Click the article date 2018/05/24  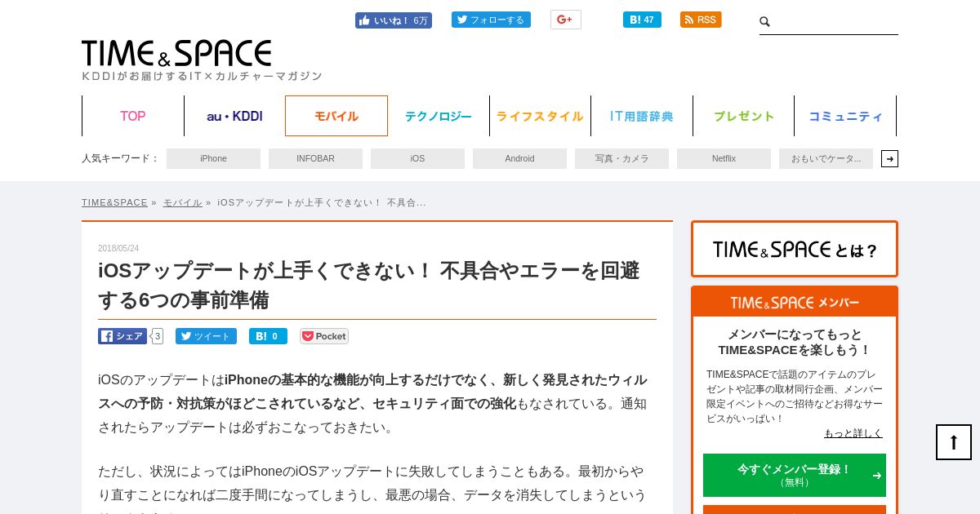[118, 248]
